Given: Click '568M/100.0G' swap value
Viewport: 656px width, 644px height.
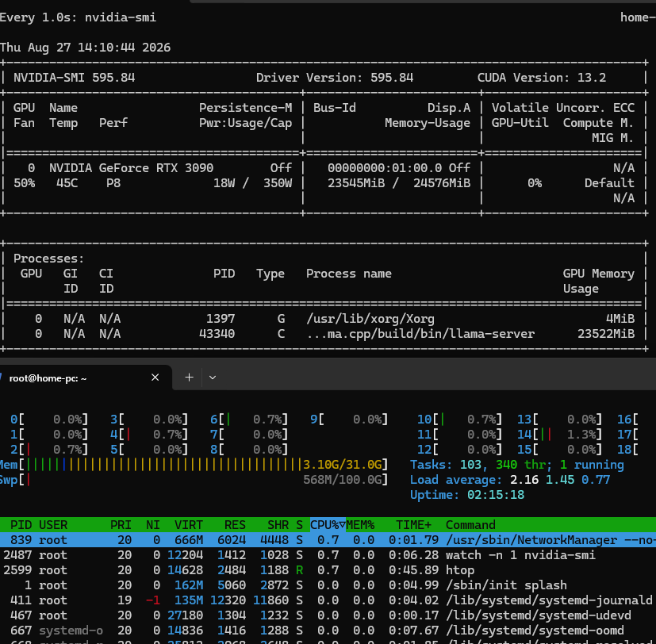Looking at the screenshot, I should tap(342, 479).
